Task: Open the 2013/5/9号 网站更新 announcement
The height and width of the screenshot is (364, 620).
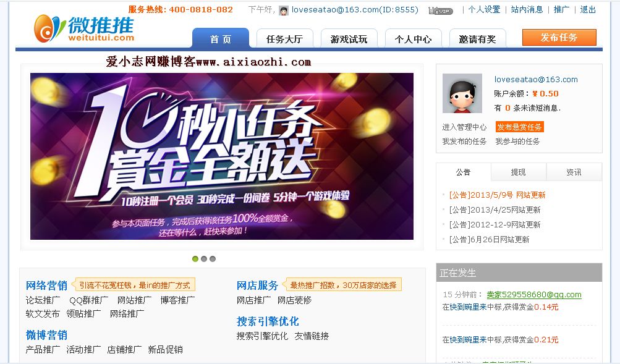Action: point(497,195)
